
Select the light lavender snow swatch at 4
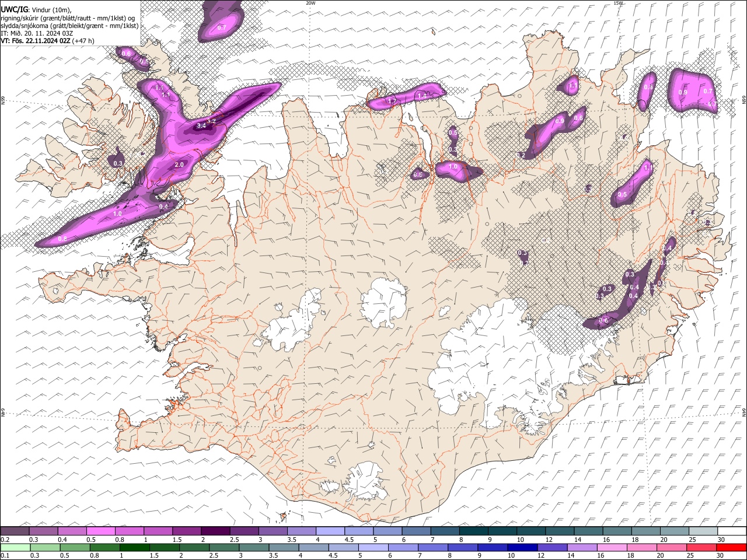coord(330,531)
